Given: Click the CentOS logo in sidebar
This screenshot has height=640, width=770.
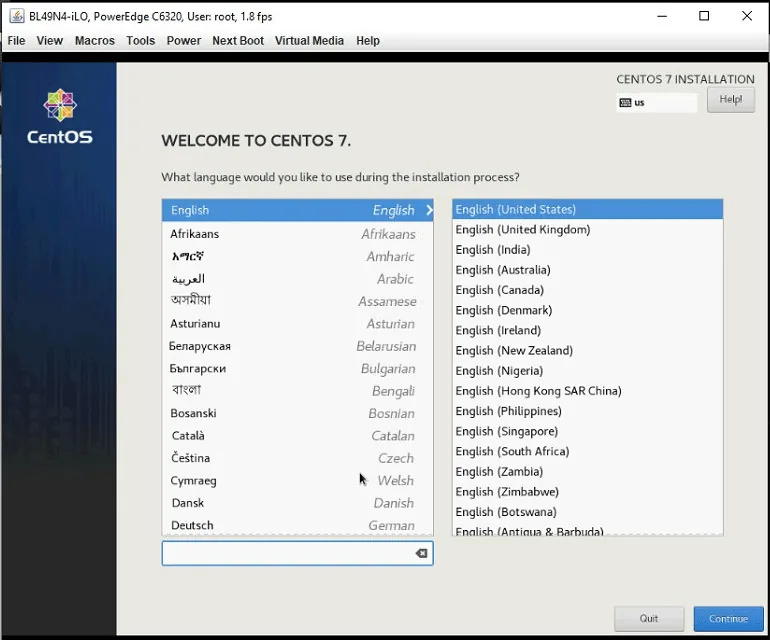Looking at the screenshot, I should click(x=59, y=117).
